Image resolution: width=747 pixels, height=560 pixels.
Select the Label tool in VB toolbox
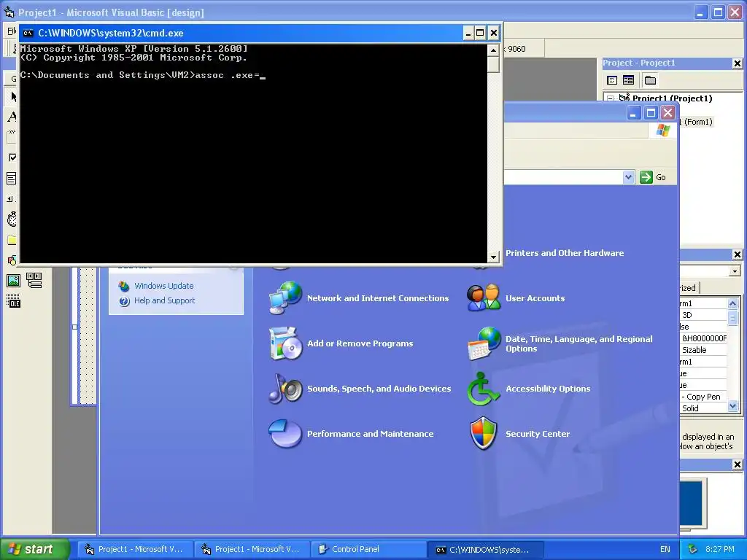12,117
